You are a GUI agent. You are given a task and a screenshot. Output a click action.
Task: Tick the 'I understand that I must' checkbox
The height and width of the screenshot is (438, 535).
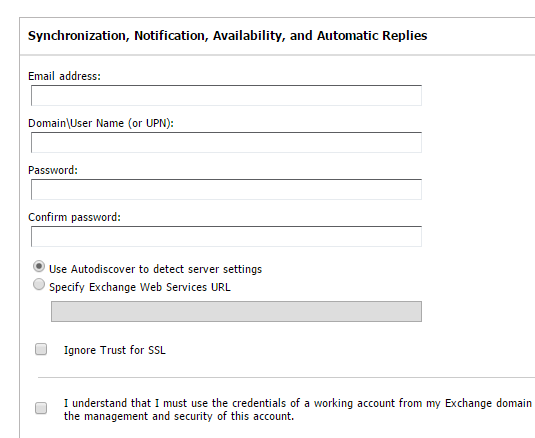coord(41,408)
